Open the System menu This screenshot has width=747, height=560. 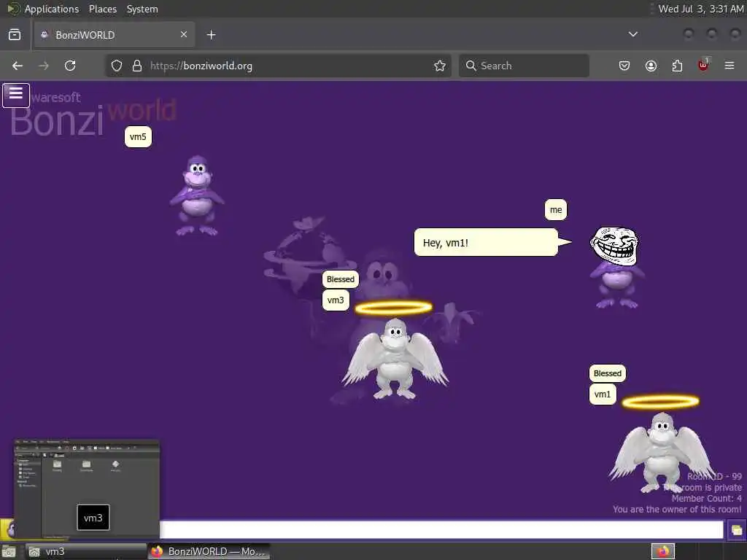(142, 9)
